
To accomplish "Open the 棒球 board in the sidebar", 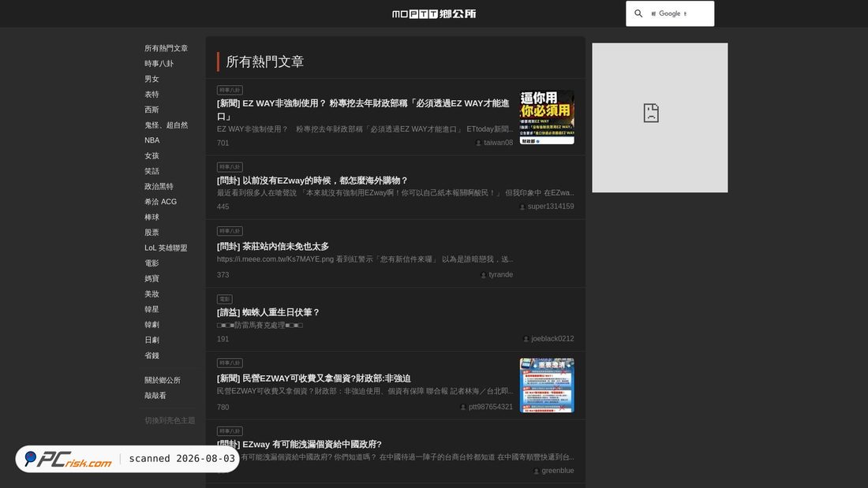I will tap(152, 218).
